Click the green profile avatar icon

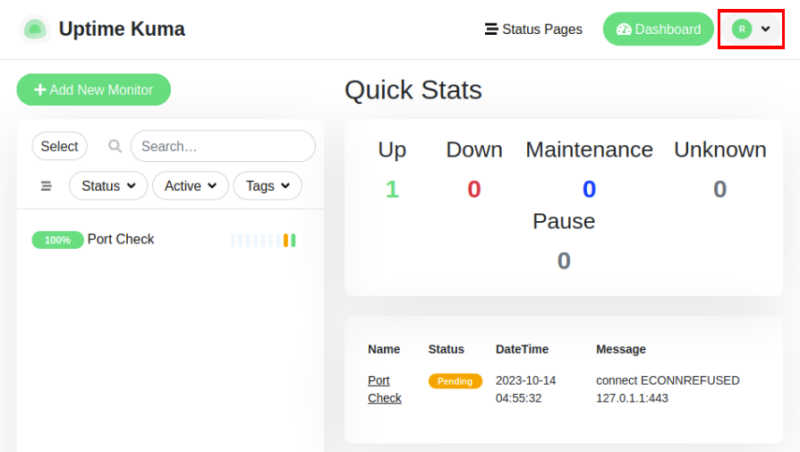(741, 29)
